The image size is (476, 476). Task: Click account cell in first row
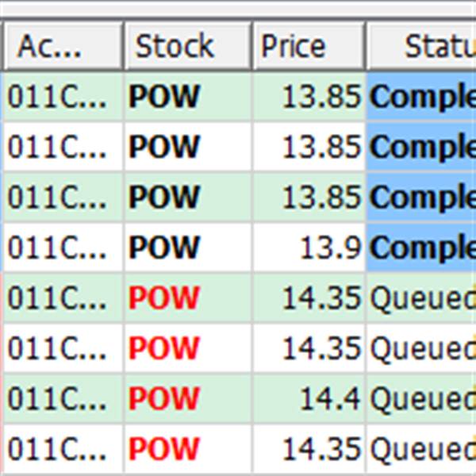[x=63, y=97]
